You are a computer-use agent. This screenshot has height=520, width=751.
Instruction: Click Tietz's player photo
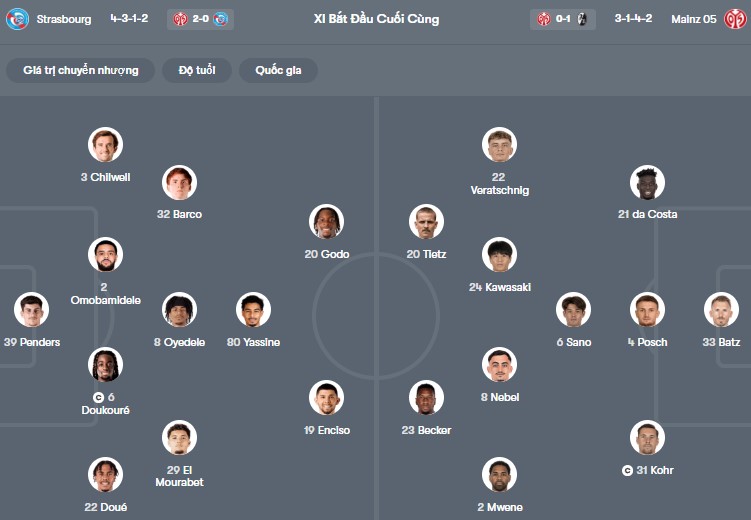426,222
